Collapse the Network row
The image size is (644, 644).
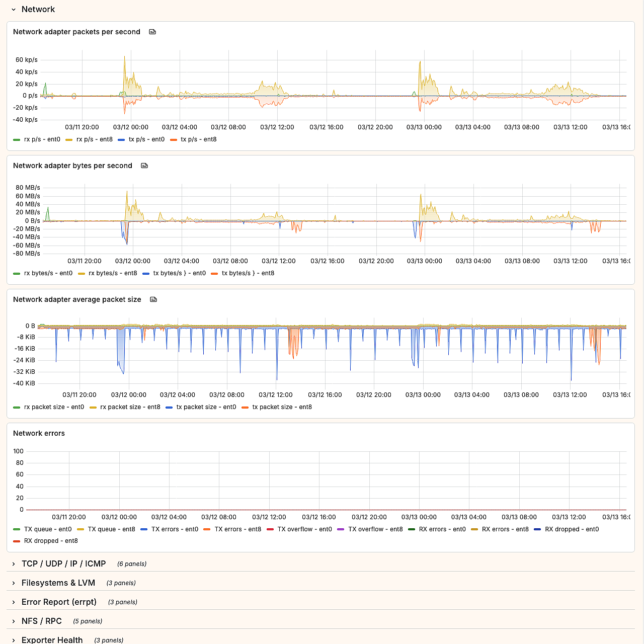point(14,10)
